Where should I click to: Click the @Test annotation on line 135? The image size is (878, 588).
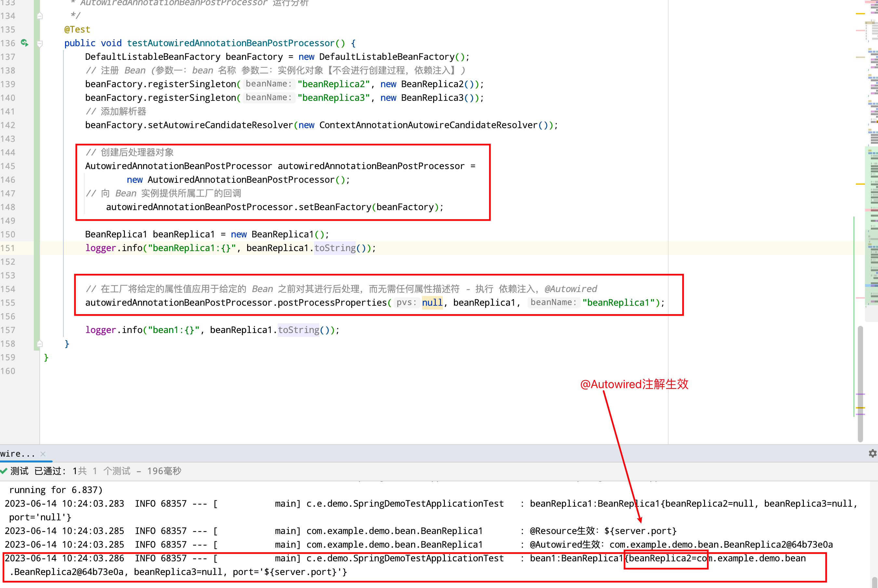[77, 29]
